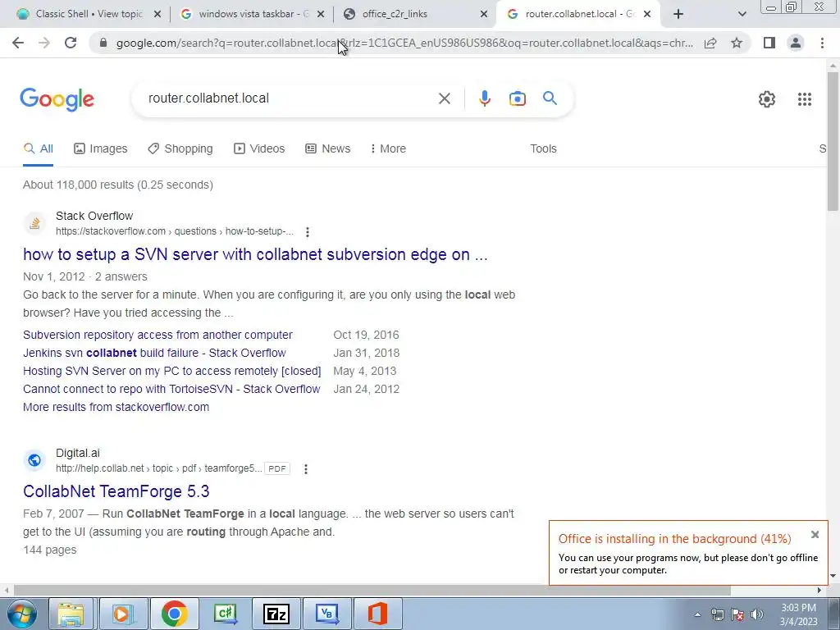Screen dimensions: 840x630
Task: Open a new tab with the plus button
Action: coord(678,14)
